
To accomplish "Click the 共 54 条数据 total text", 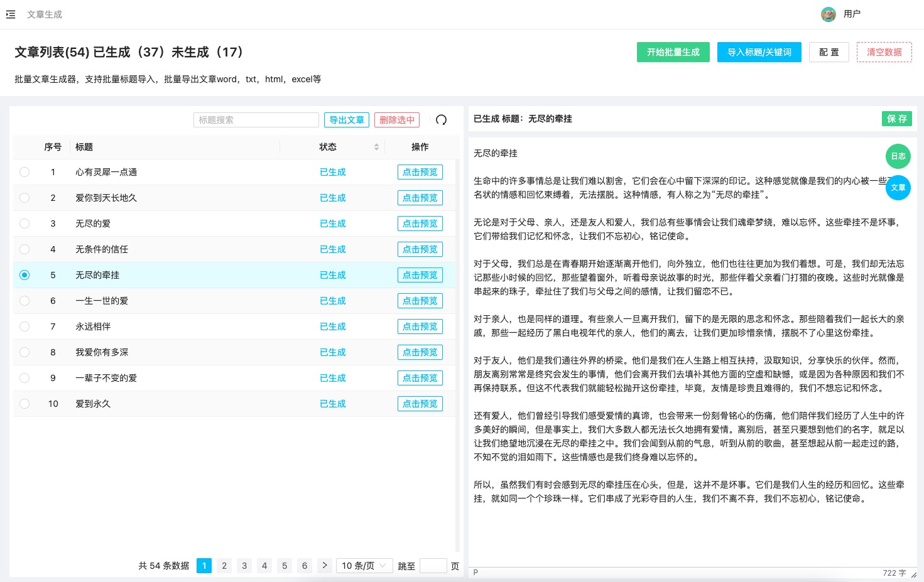I will pos(164,566).
